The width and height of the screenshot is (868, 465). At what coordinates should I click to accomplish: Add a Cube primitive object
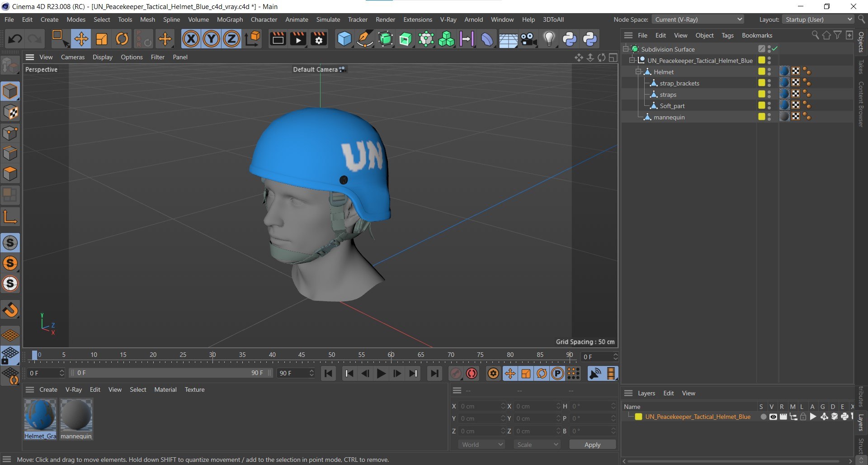click(344, 39)
